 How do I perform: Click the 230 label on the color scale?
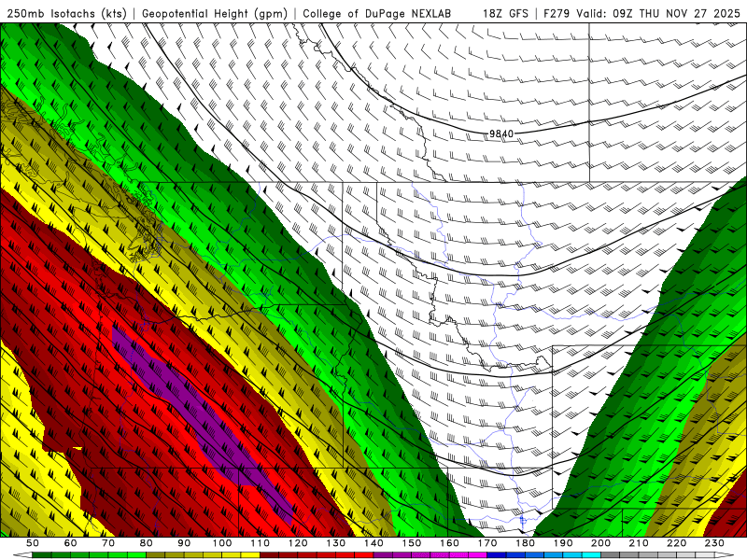point(714,543)
